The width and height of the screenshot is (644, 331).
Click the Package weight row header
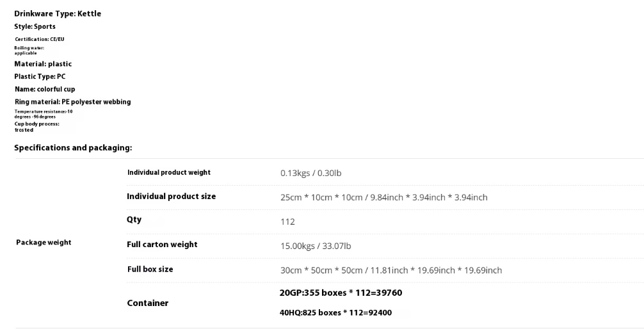(x=44, y=242)
